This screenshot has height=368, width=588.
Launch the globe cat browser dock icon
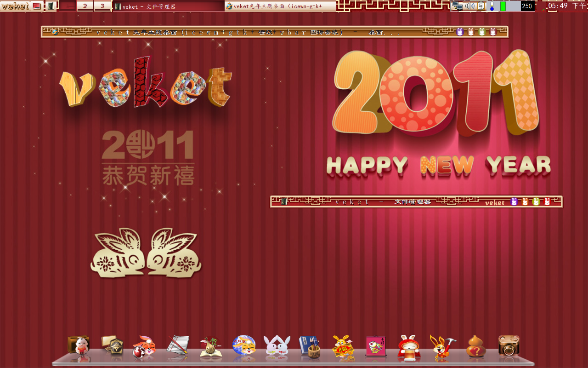[x=244, y=345]
